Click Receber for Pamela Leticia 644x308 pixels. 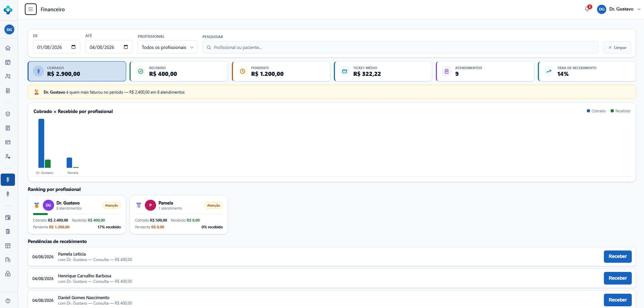(x=617, y=257)
